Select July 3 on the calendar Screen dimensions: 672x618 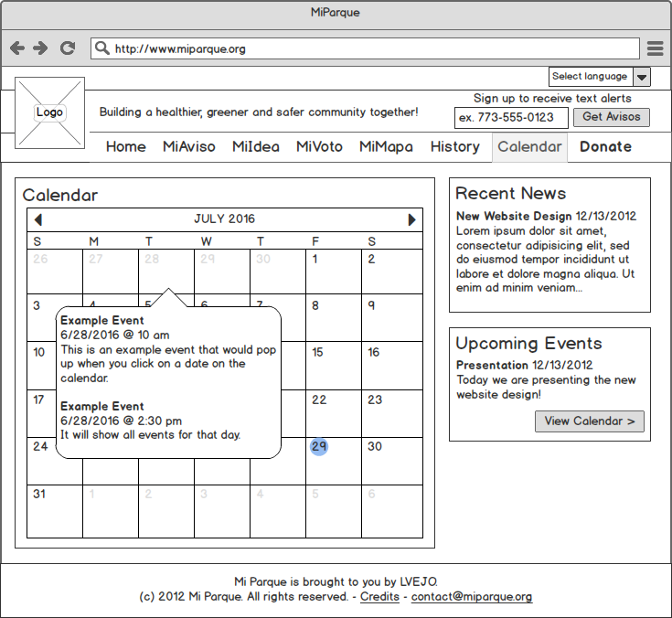point(41,317)
